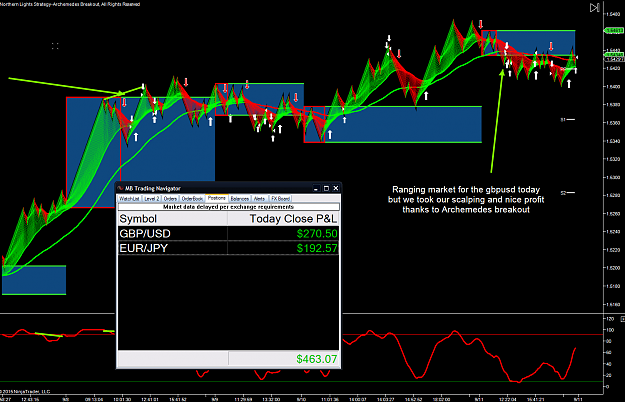Open the WatchList tab in MB Trading Navigator

click(x=129, y=199)
